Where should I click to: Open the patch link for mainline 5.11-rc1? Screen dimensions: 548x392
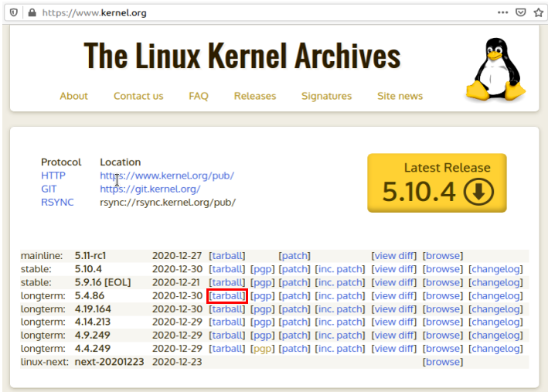[x=294, y=256]
